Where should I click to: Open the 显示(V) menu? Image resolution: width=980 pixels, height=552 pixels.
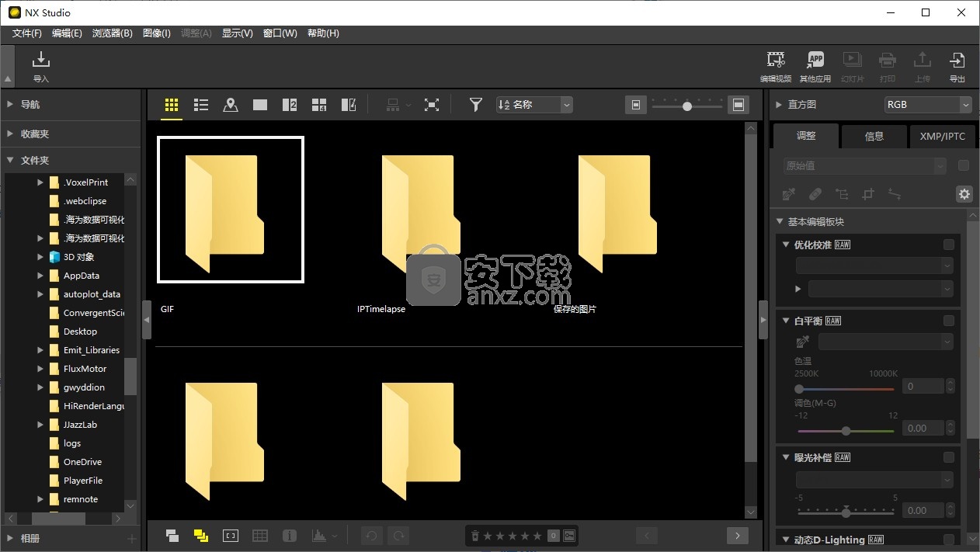point(238,33)
